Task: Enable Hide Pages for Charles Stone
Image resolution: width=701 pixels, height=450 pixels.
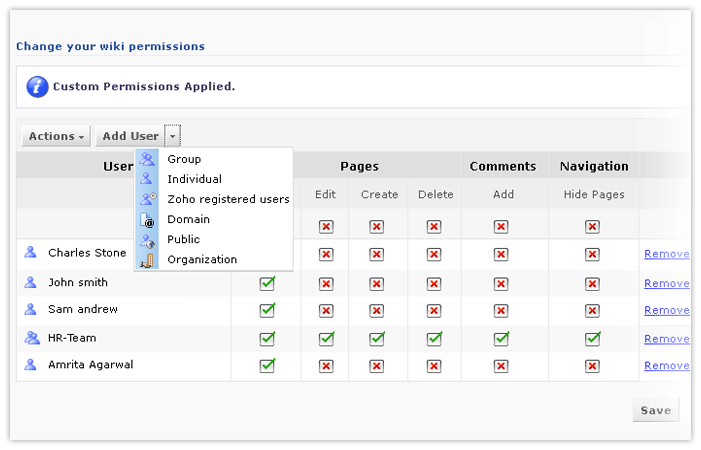Action: pos(592,255)
